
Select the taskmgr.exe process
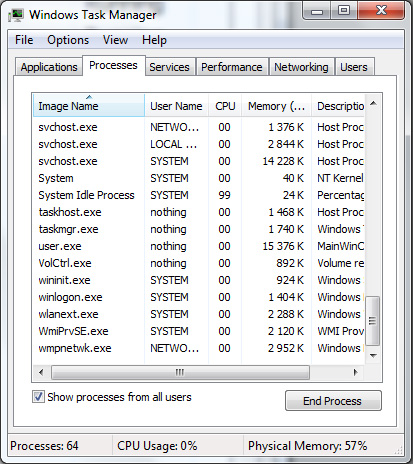(x=199, y=229)
